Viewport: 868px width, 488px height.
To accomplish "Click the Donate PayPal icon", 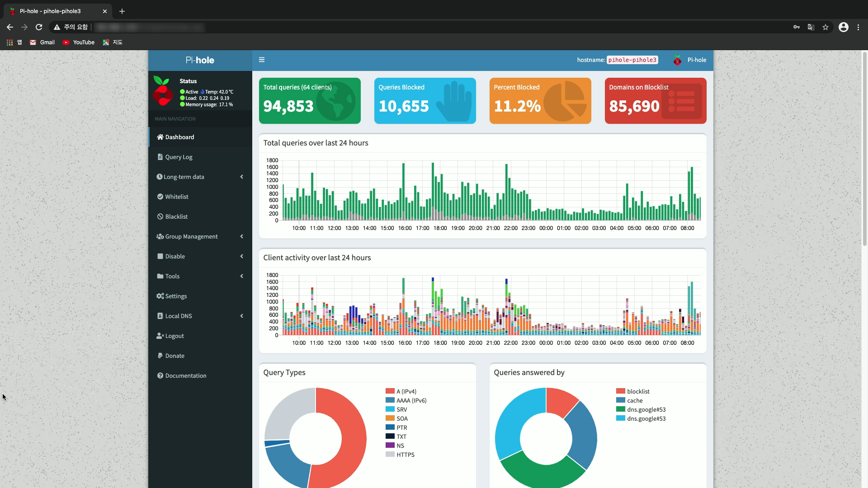I will coord(160,356).
